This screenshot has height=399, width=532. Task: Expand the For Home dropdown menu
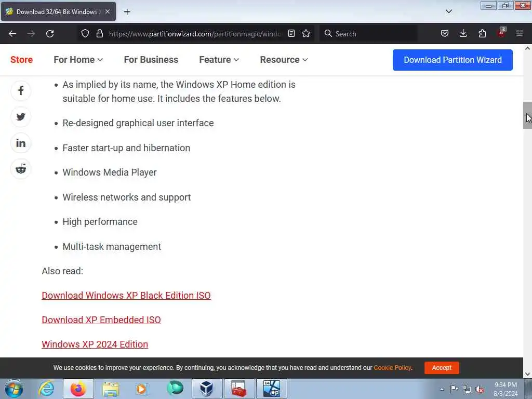pos(78,60)
